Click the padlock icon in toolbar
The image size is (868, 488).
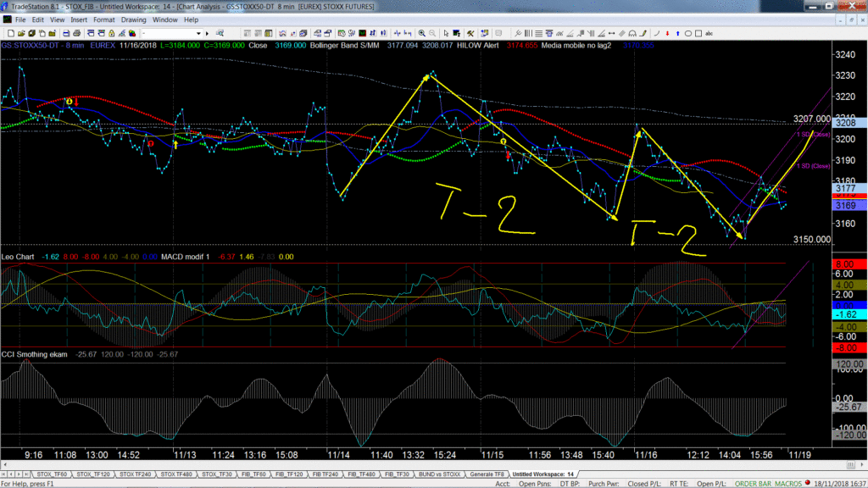tap(111, 33)
